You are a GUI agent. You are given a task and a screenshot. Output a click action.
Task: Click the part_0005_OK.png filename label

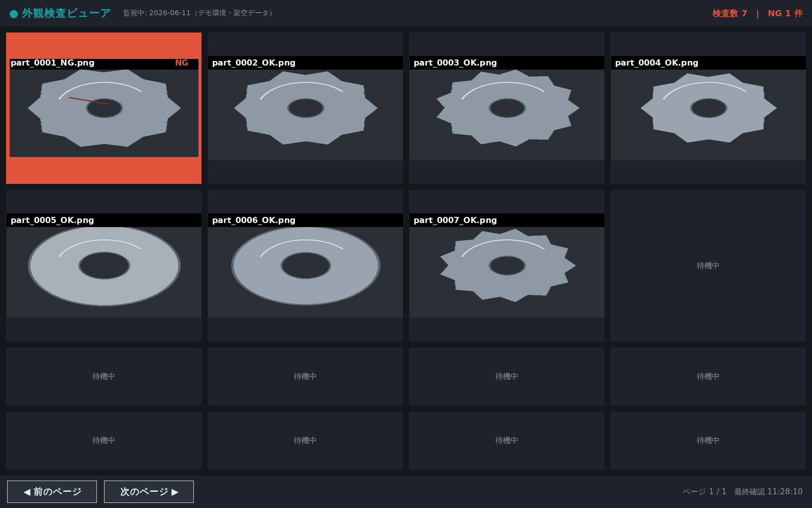(52, 220)
